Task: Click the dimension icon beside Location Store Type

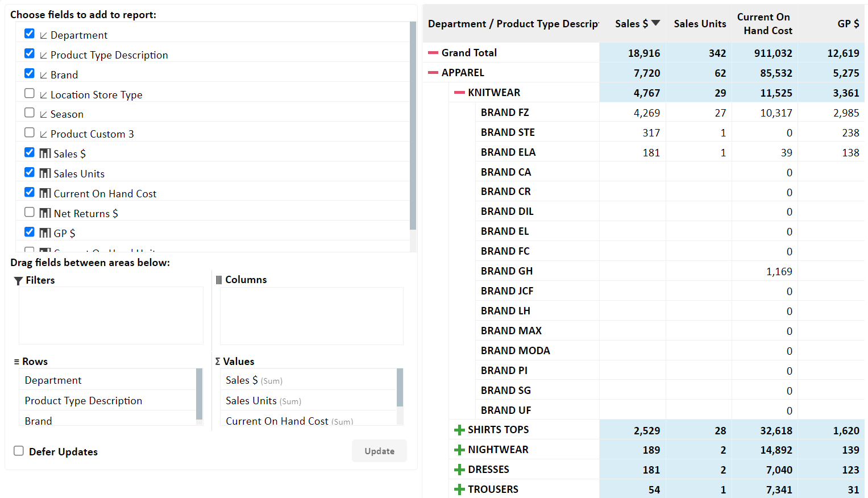Action: [44, 95]
